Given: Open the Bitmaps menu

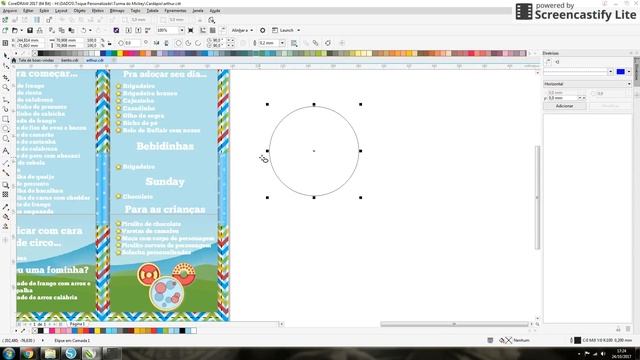Looking at the screenshot, I should pos(117,11).
